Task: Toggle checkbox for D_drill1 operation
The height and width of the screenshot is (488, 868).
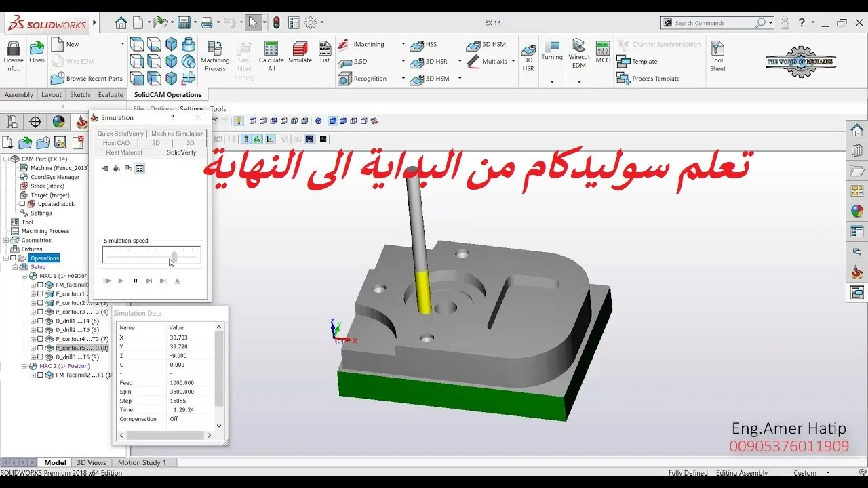Action: [40, 321]
